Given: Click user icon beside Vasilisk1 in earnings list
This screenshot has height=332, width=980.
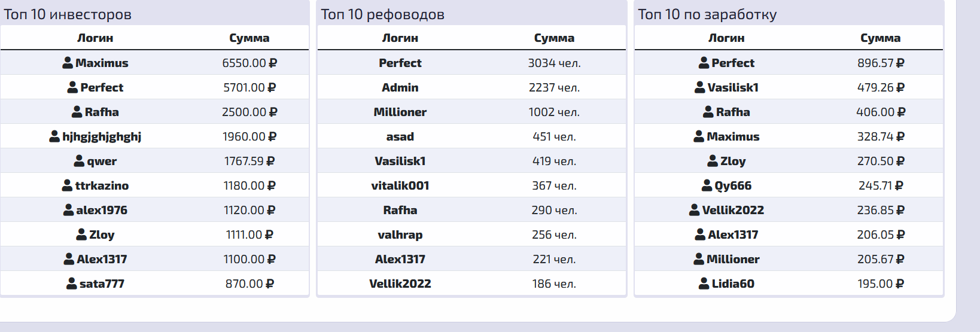Looking at the screenshot, I should pos(699,87).
